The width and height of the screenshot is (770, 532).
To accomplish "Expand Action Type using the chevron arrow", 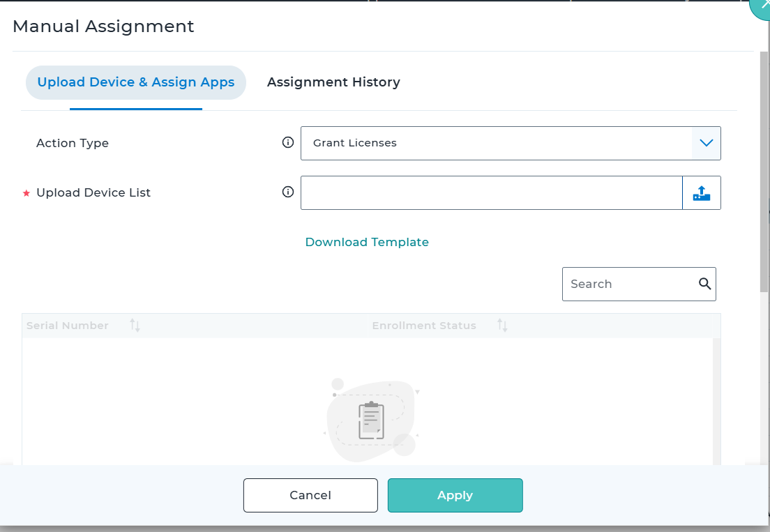I will [x=706, y=143].
